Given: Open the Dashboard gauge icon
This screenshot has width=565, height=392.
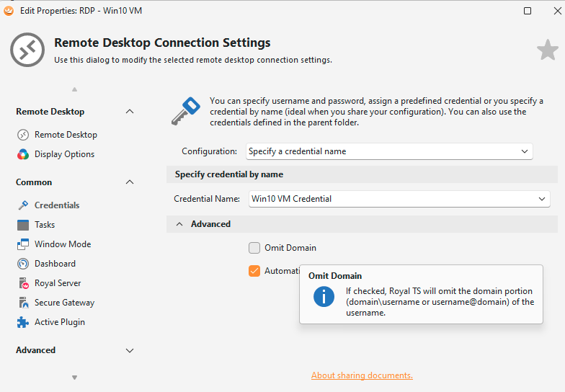Looking at the screenshot, I should (x=22, y=264).
